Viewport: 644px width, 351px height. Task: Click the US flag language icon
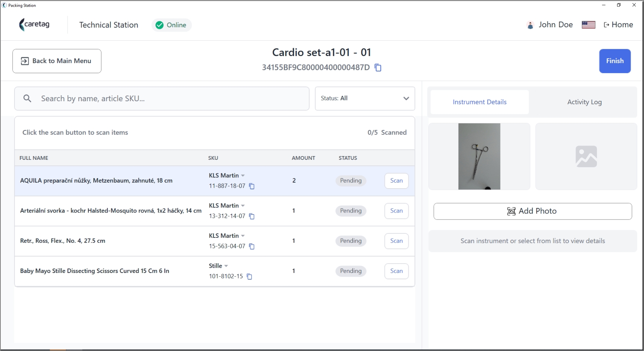click(x=588, y=25)
